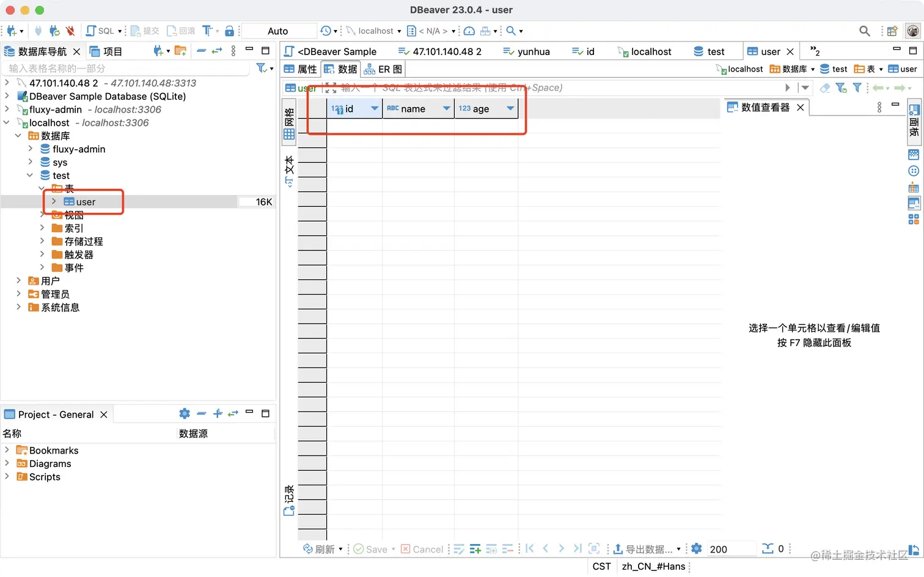The image size is (924, 577).
Task: Expand the DBeaver Sample Database node
Action: point(7,96)
